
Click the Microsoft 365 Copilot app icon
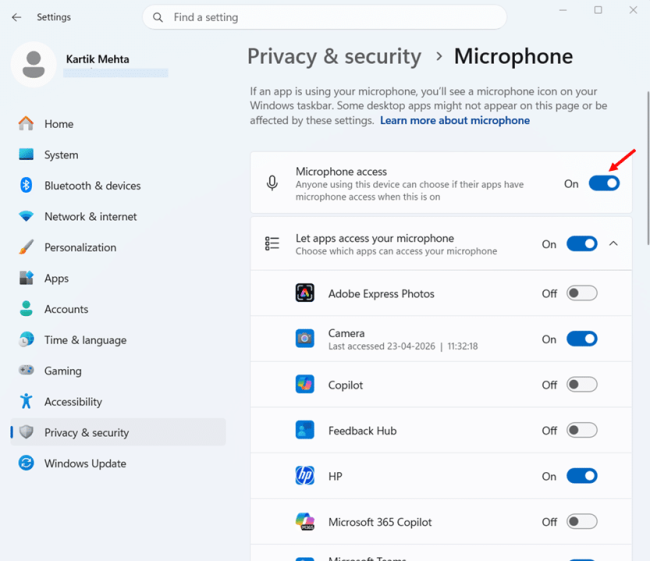(x=305, y=521)
